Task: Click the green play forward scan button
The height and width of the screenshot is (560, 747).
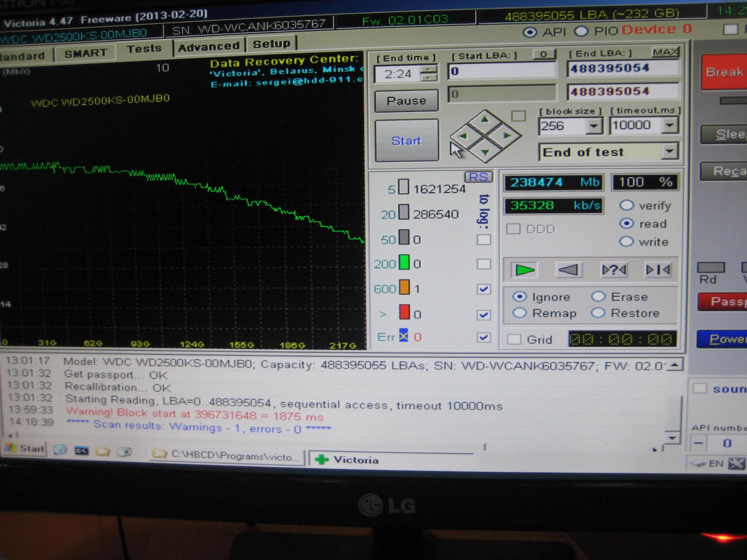Action: (x=525, y=270)
